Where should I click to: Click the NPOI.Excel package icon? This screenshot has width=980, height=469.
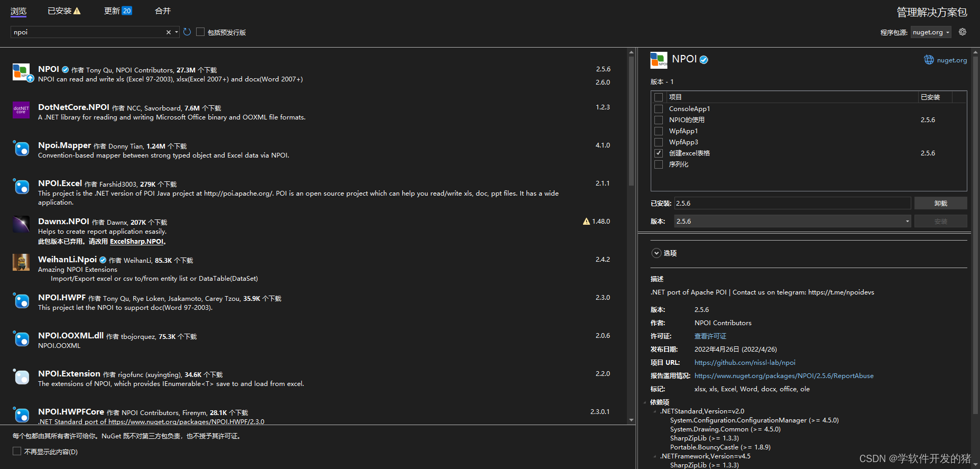[x=21, y=186]
